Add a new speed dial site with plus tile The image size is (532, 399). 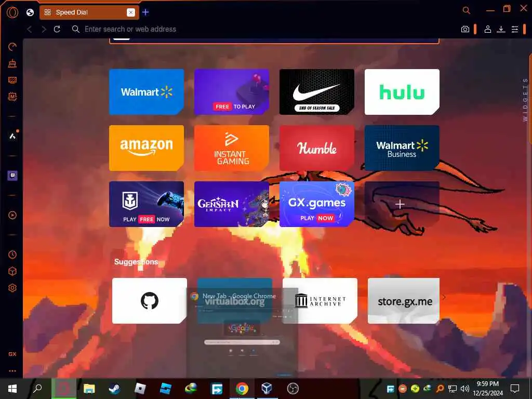[402, 204]
